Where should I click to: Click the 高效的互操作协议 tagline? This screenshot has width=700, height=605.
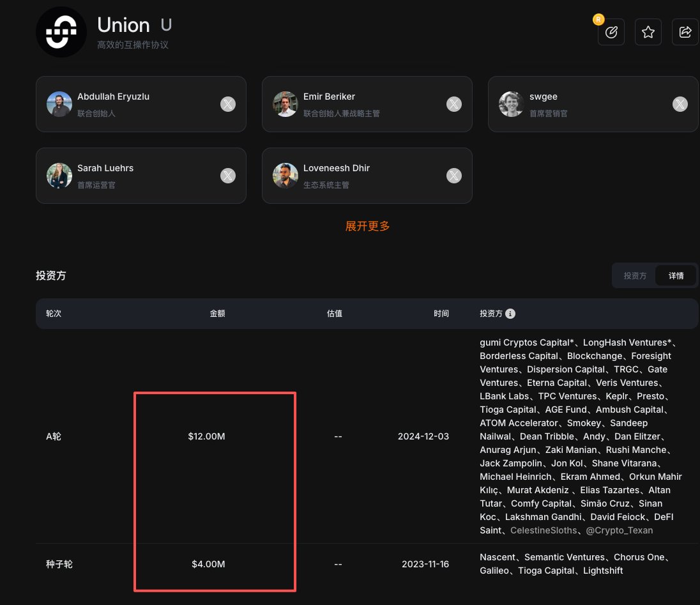pyautogui.click(x=133, y=45)
